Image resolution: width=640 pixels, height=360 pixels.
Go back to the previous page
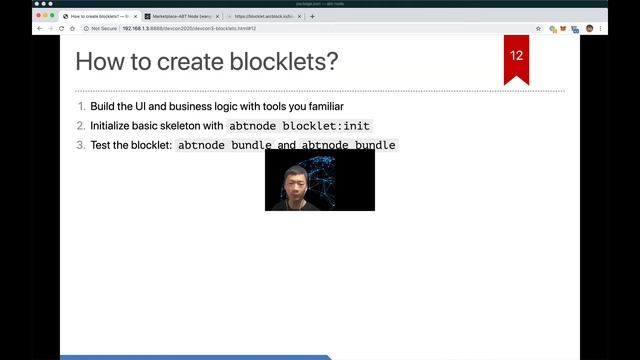pos(40,29)
